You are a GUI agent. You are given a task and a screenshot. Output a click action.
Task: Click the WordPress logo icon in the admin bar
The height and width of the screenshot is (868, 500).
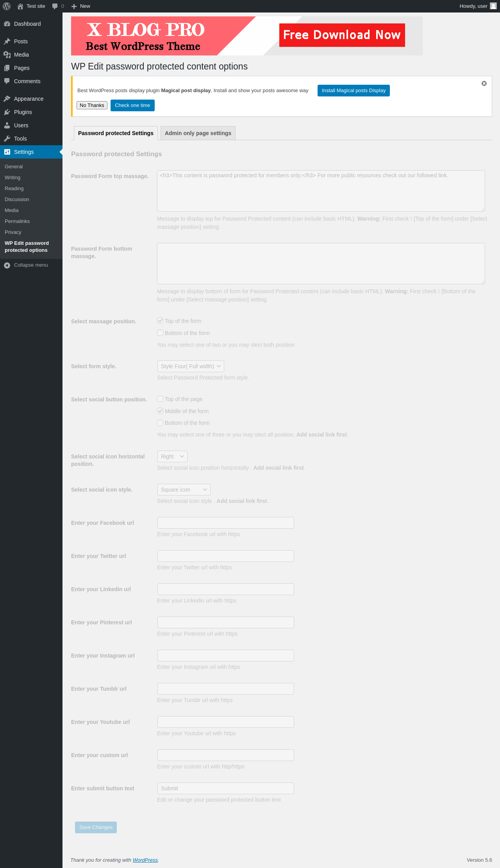(x=7, y=6)
